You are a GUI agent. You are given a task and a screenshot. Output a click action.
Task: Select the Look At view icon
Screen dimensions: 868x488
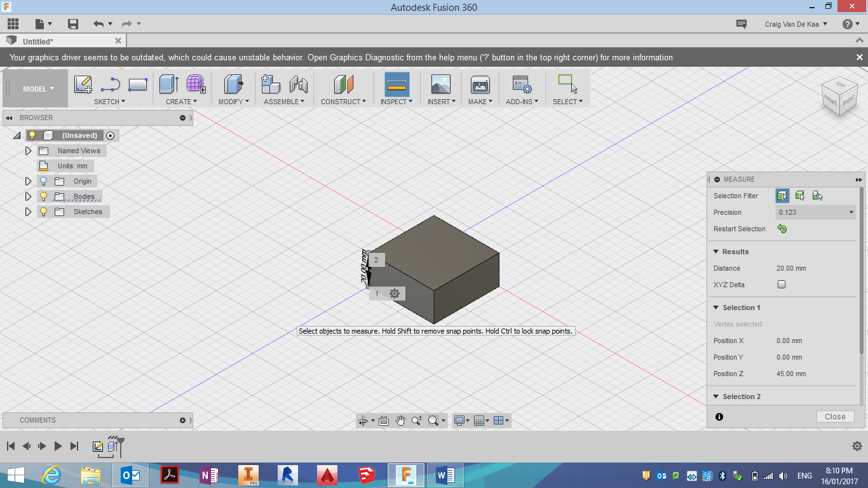pos(384,421)
